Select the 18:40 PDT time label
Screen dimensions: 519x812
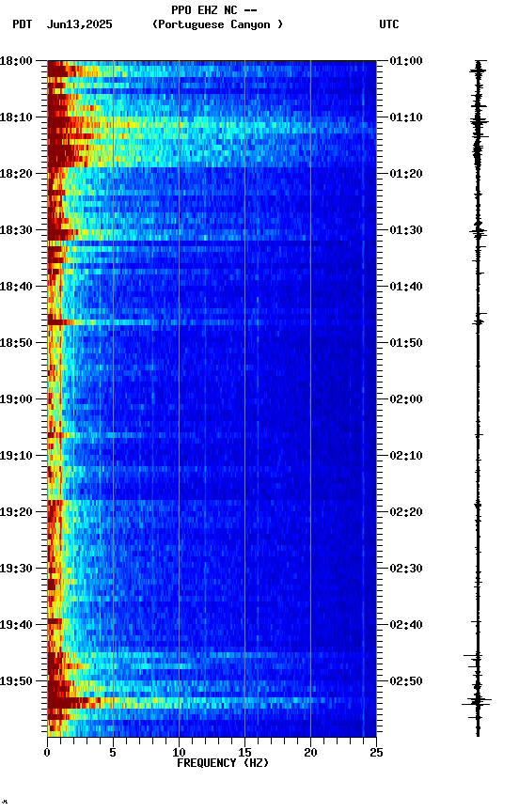pyautogui.click(x=16, y=287)
